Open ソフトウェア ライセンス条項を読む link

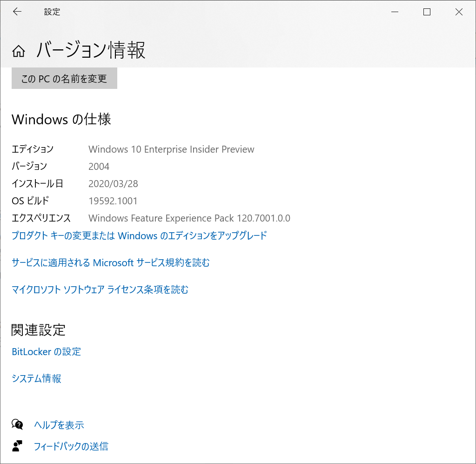(x=100, y=289)
